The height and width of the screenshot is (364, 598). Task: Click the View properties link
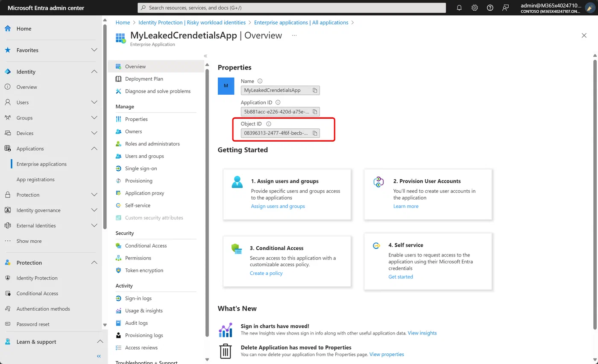387,354
